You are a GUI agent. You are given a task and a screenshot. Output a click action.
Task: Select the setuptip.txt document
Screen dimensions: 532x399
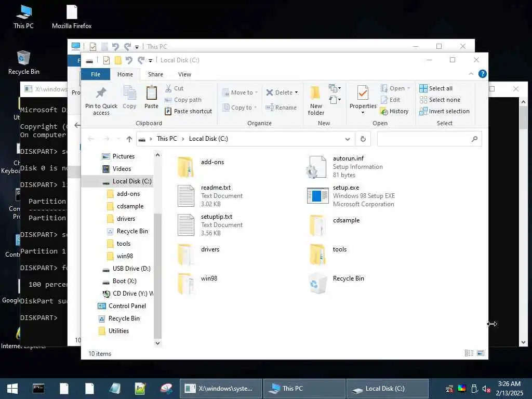[x=210, y=225]
